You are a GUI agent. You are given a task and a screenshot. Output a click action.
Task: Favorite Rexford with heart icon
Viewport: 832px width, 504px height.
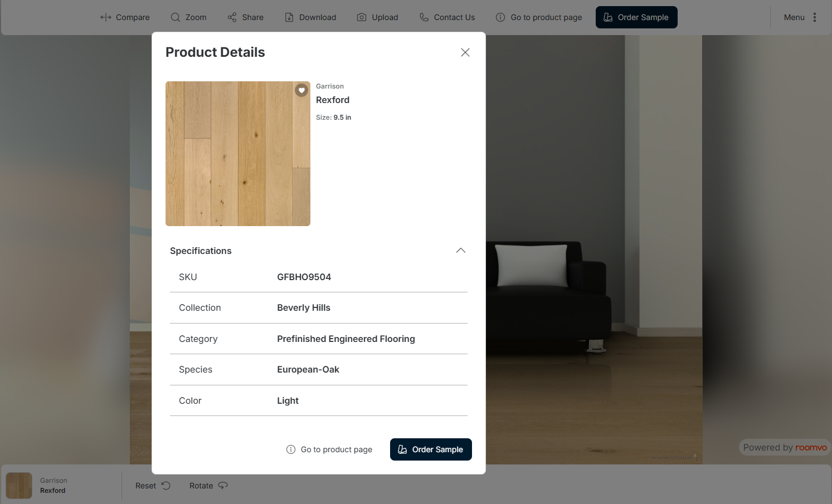301,90
